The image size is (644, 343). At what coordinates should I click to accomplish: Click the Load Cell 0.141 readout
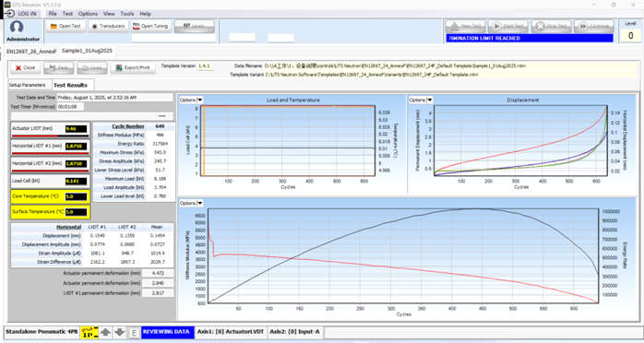[77, 182]
